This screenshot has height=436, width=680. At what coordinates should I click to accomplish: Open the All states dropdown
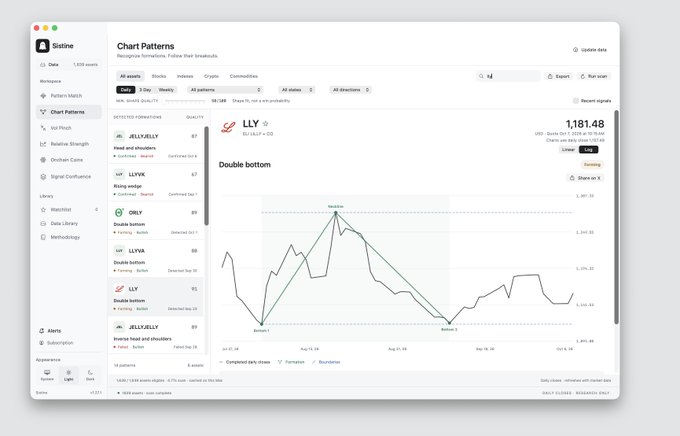click(x=297, y=90)
